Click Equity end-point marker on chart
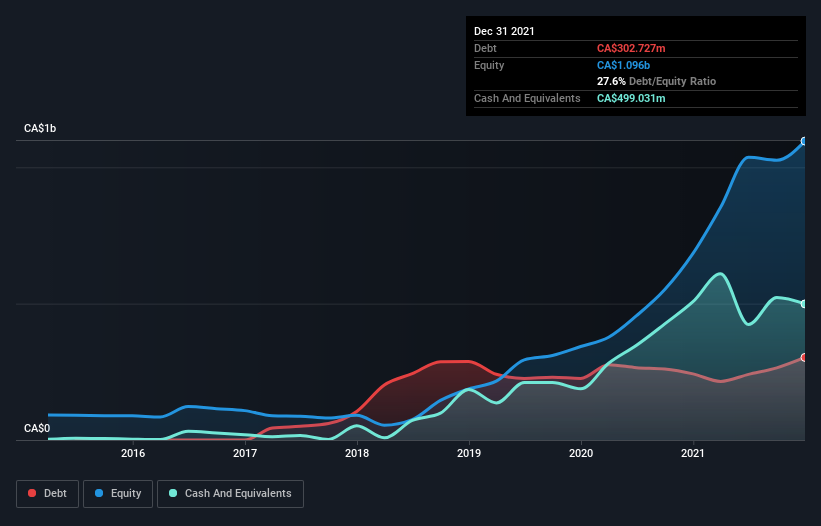 coord(804,141)
